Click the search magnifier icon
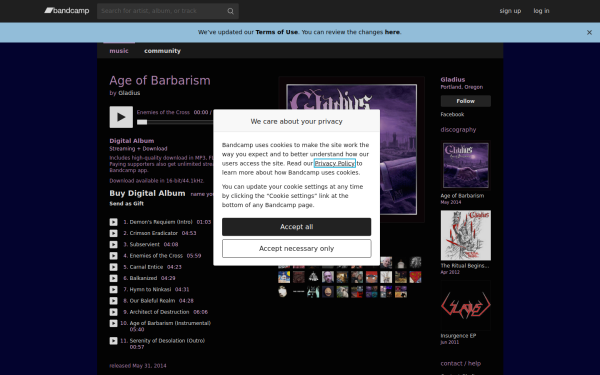This screenshot has height=375, width=600. coord(230,11)
